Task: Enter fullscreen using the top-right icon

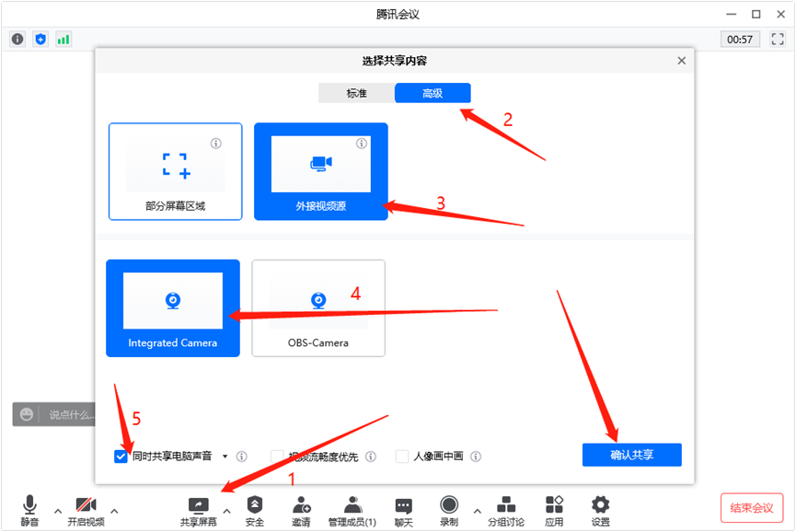Action: click(778, 39)
